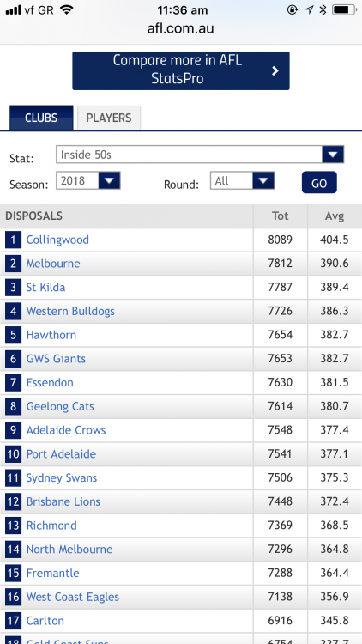Screen dimensions: 362x644
Task: Switch to the PLAYERS tab
Action: pos(109,118)
